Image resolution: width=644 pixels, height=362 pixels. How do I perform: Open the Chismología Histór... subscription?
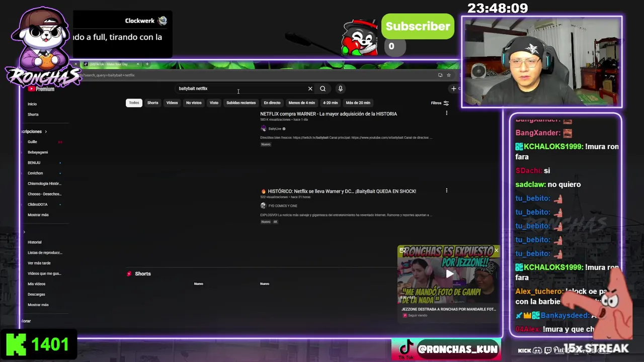(44, 184)
